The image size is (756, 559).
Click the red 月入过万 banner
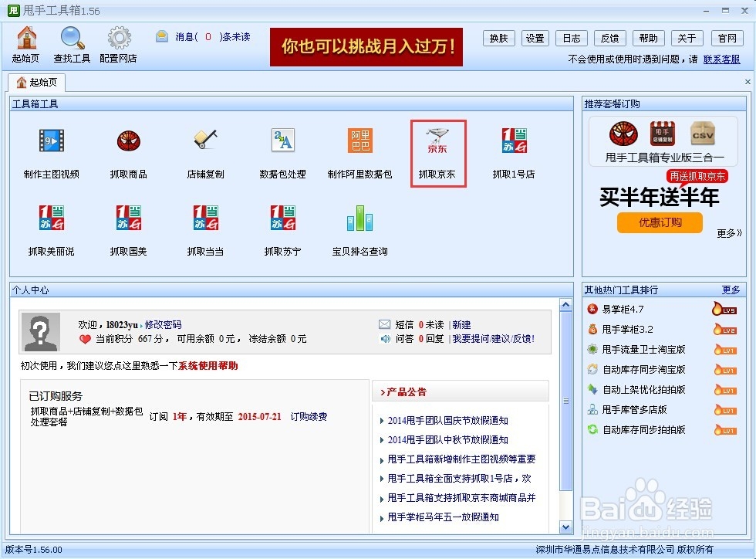click(x=366, y=47)
